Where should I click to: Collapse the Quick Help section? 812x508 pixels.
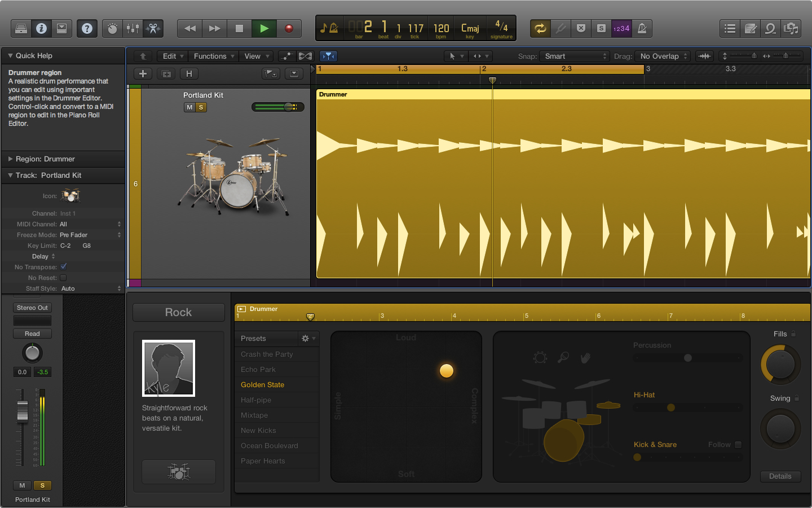point(10,55)
